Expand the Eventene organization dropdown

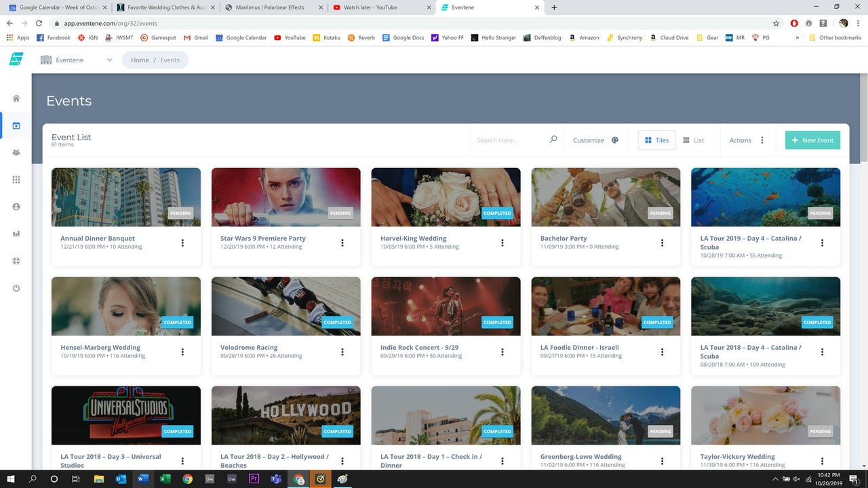coord(108,60)
